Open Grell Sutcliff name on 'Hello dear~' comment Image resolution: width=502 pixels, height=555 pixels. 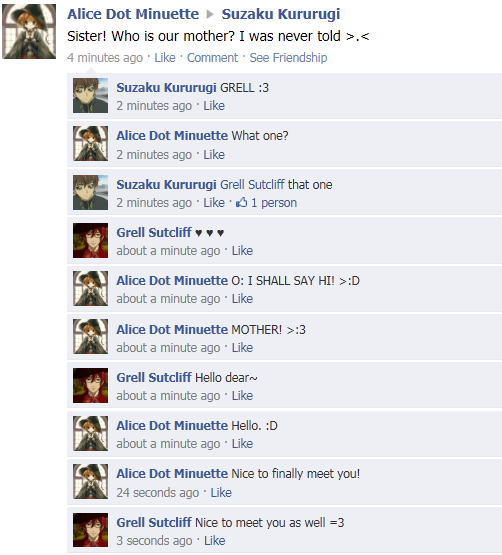[154, 377]
